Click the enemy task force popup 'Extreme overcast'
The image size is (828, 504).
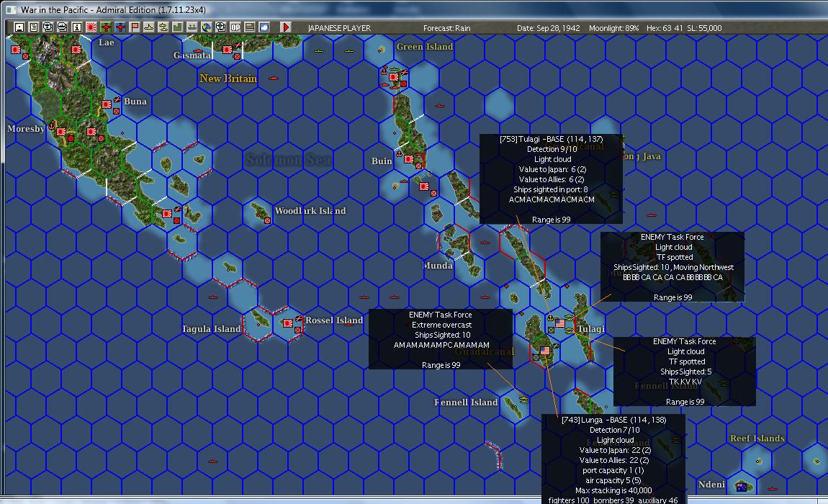coord(441,339)
